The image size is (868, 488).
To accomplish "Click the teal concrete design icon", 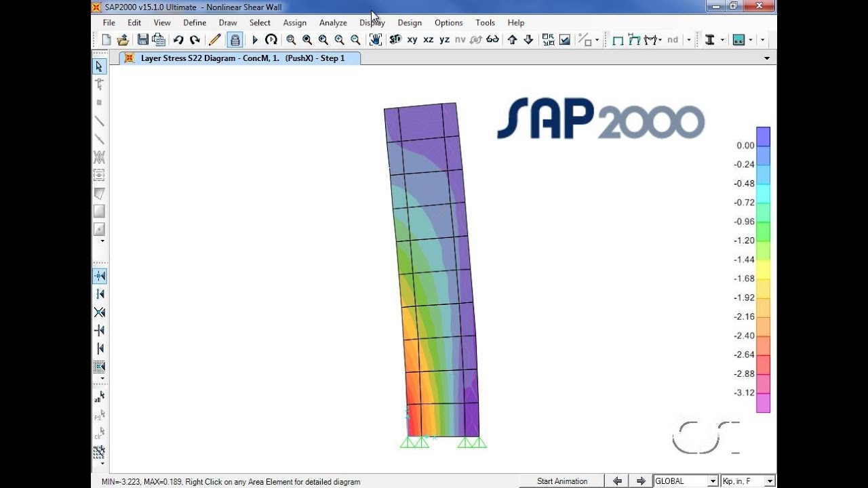I will click(x=739, y=40).
